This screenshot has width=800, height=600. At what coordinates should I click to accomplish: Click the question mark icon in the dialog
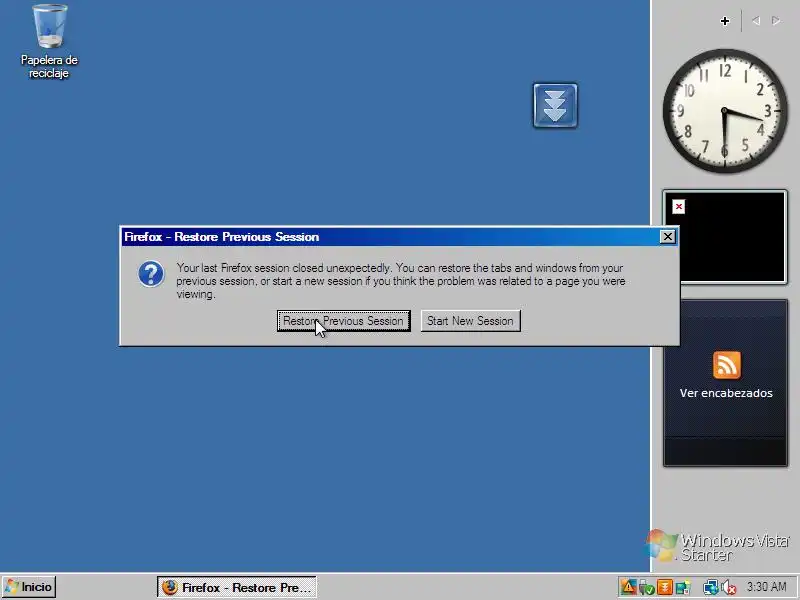click(151, 274)
